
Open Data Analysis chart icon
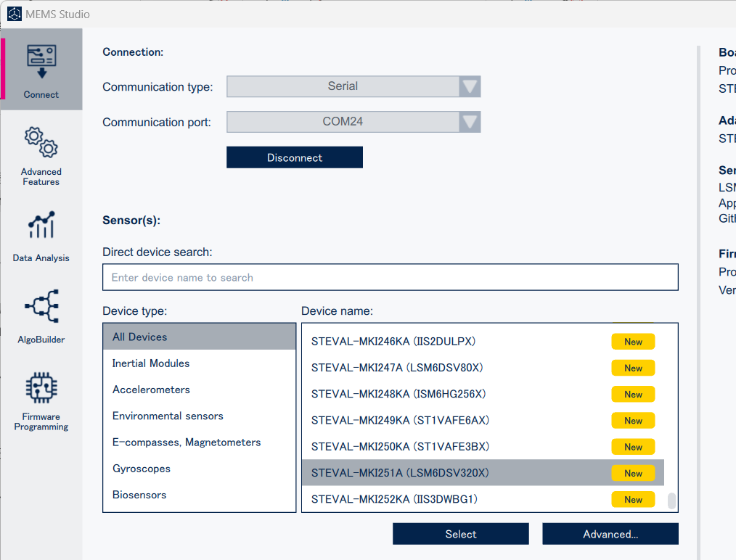[41, 226]
